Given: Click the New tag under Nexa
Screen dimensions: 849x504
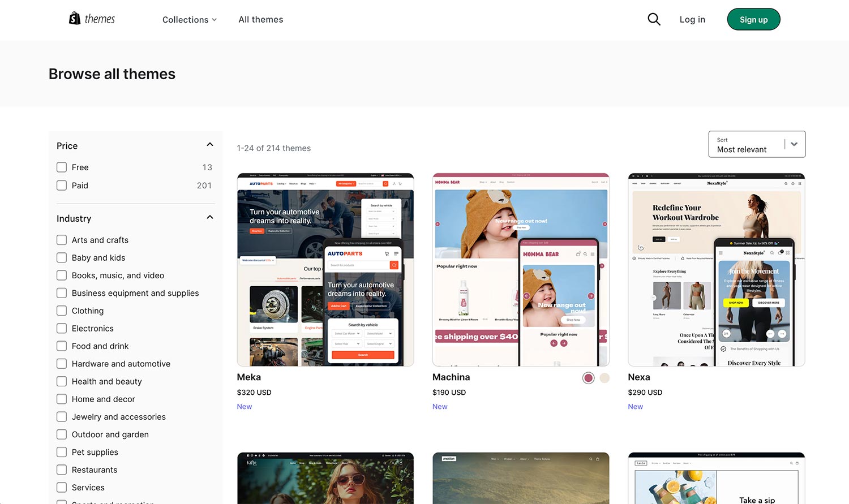Looking at the screenshot, I should (636, 407).
